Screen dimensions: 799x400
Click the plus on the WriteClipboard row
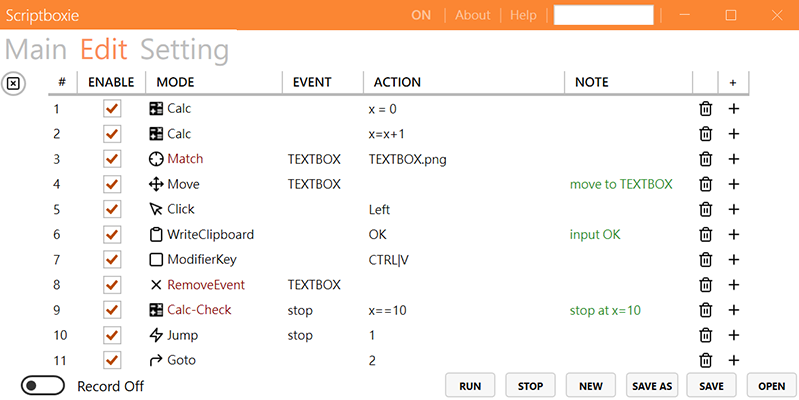[x=734, y=234]
